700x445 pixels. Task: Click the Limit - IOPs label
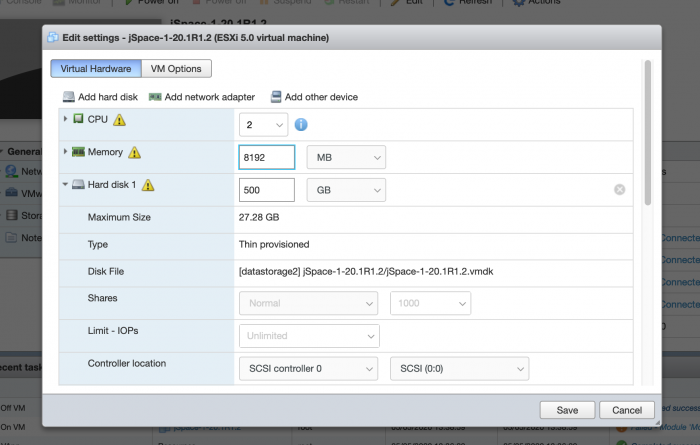[x=113, y=331]
